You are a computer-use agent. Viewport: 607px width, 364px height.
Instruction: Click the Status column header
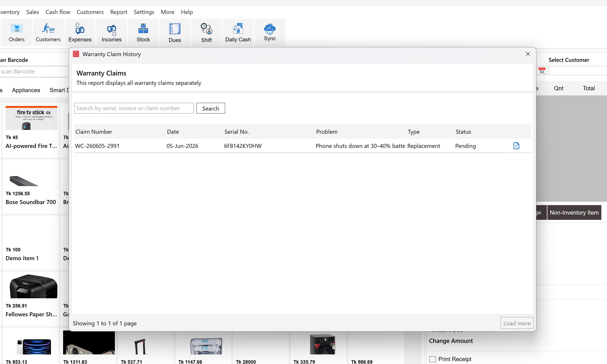463,132
